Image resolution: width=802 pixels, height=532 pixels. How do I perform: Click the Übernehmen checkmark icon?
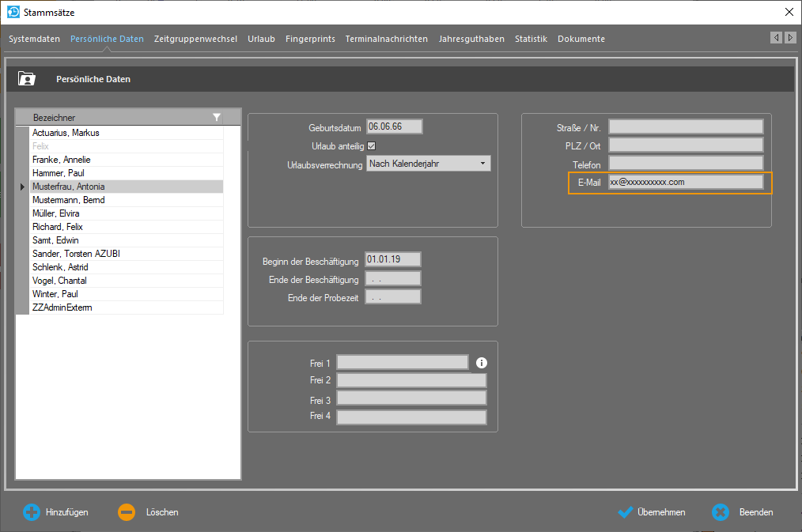coord(625,512)
